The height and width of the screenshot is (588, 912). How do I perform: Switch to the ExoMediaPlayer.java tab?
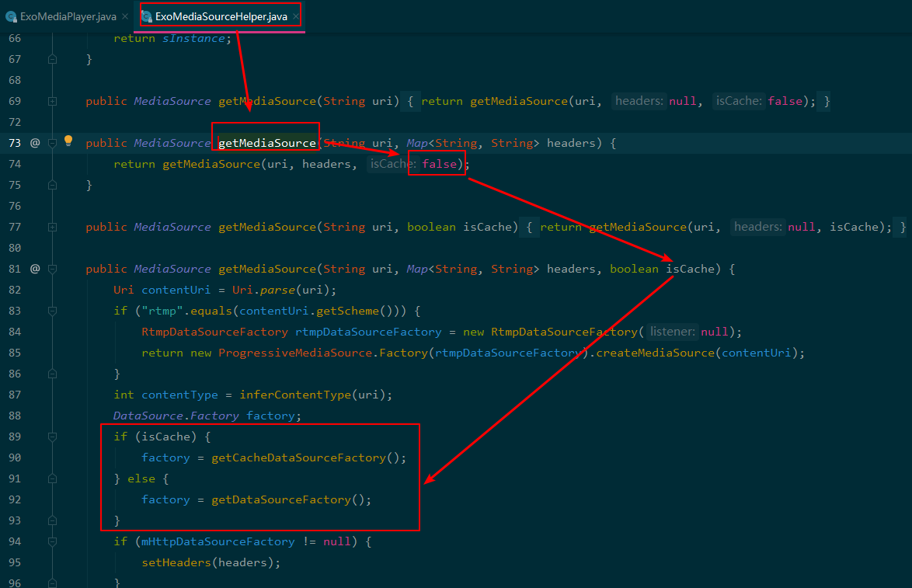pos(68,16)
